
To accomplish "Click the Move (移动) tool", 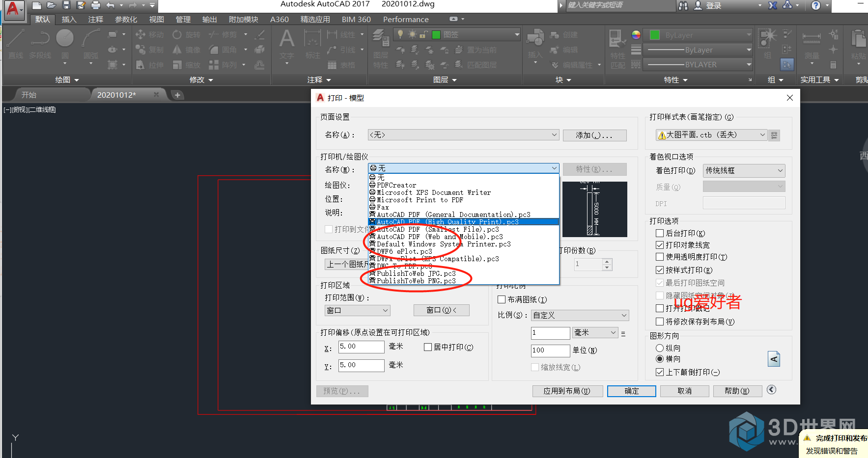I will (149, 35).
